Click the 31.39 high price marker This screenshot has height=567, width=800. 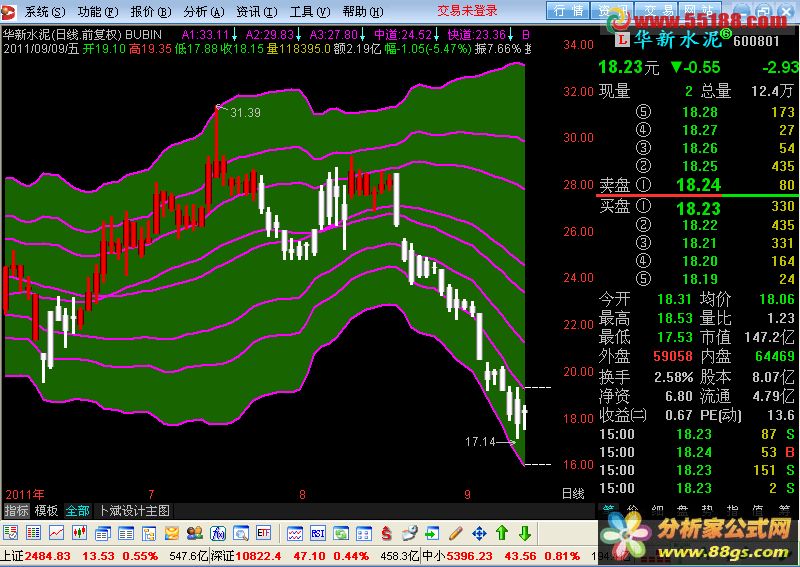point(245,112)
